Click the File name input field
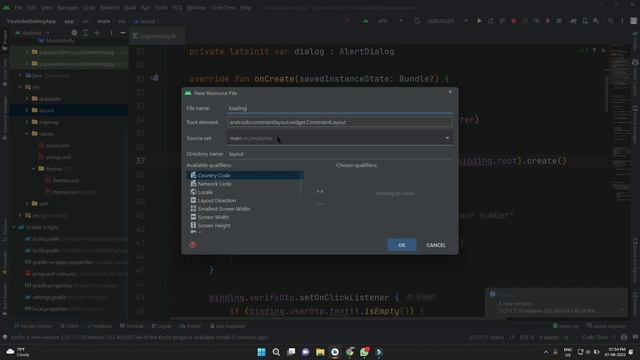The height and width of the screenshot is (360, 640). pyautogui.click(x=340, y=108)
